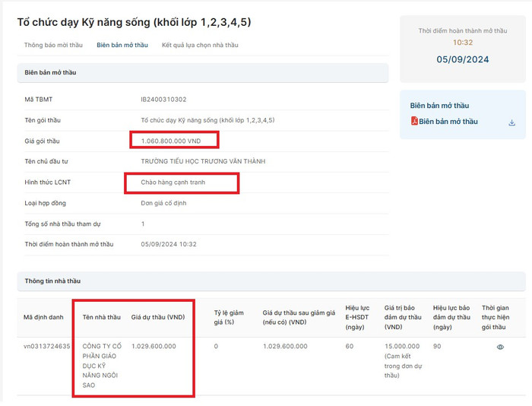Image resolution: width=532 pixels, height=406 pixels.
Task: Select the Kết quả lựa chọn nhà thầu tab
Action: click(200, 46)
